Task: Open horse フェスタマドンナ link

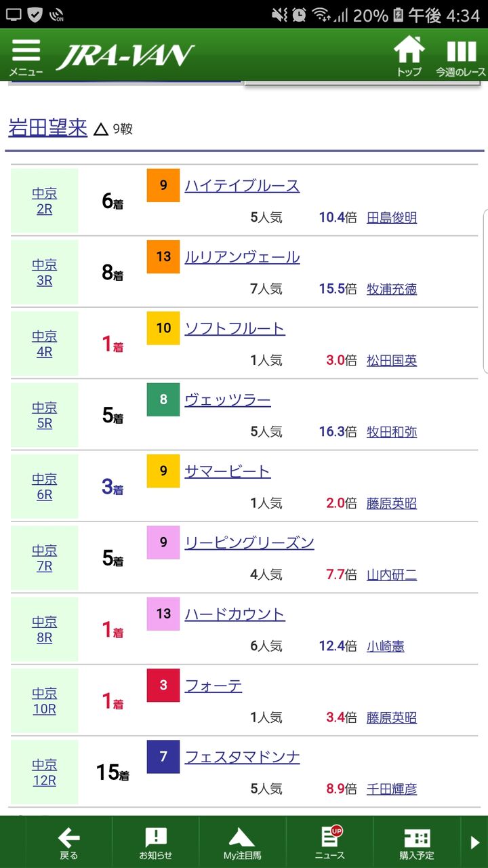Action: (242, 757)
